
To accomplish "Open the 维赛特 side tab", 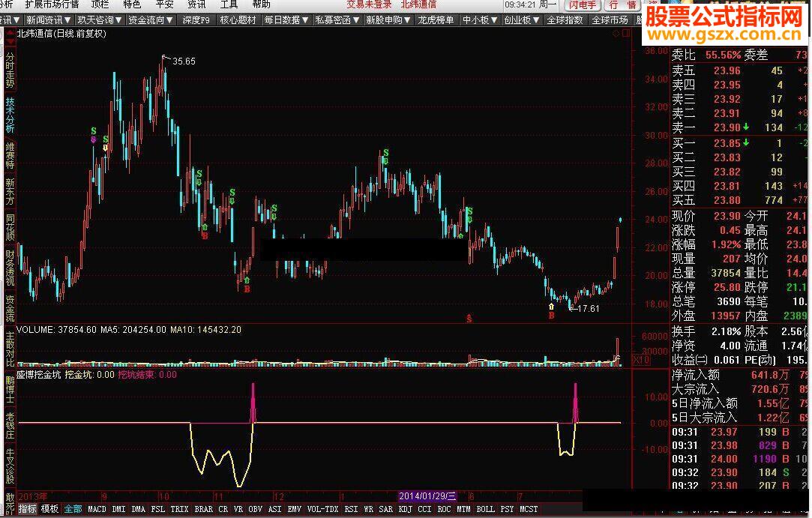I will pos(10,156).
